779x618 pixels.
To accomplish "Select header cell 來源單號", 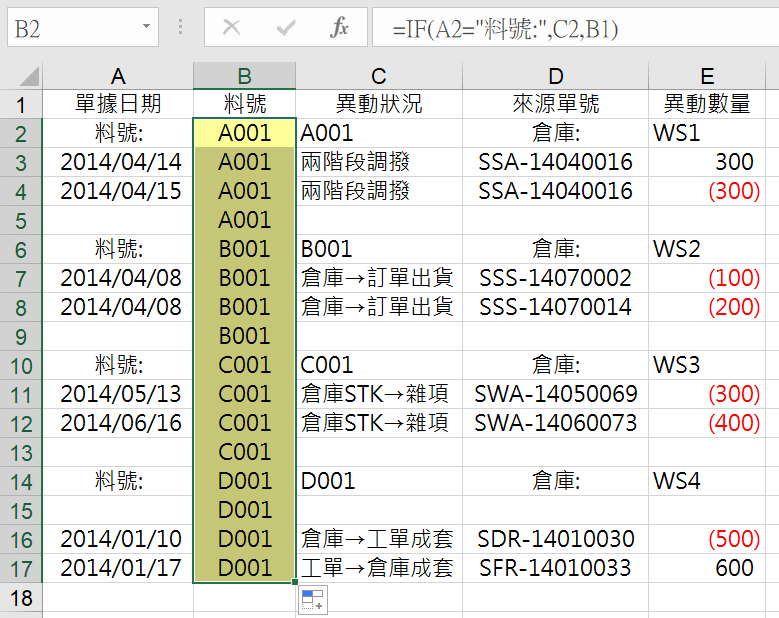I will (555, 104).
